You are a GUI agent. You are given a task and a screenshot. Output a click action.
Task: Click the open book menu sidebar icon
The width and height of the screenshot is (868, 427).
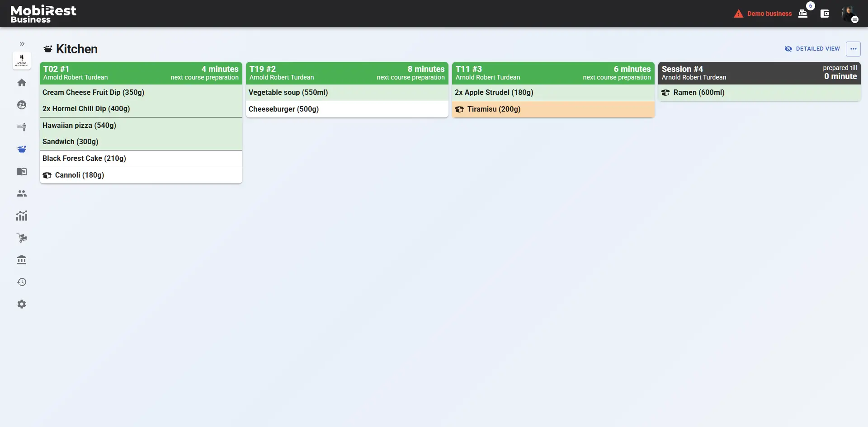click(22, 171)
